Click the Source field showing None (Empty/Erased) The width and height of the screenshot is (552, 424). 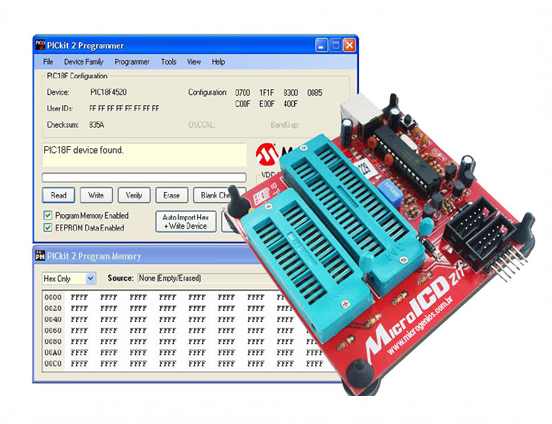coord(208,279)
